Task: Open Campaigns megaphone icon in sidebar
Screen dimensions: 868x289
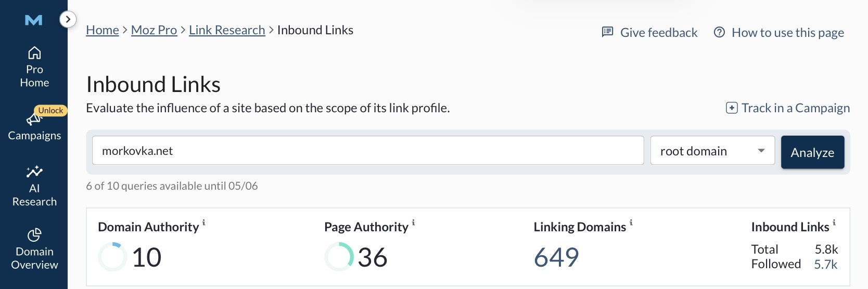Action: (x=33, y=120)
